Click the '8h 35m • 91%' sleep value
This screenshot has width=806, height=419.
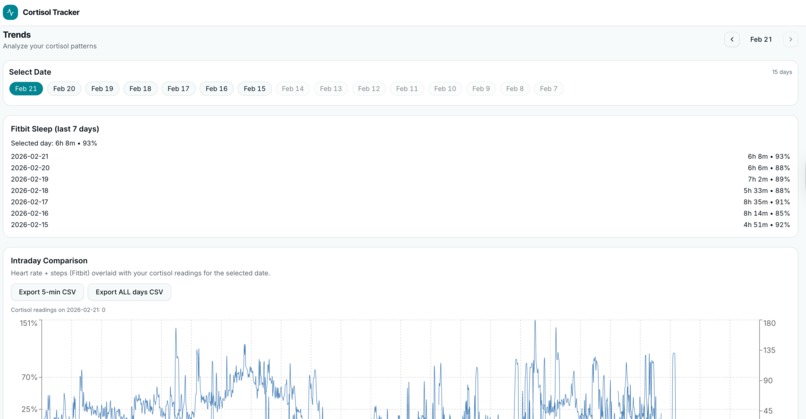click(x=766, y=202)
